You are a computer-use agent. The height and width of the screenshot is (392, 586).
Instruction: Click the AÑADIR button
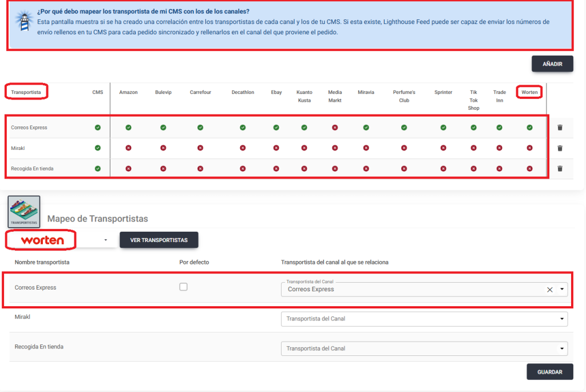click(552, 64)
